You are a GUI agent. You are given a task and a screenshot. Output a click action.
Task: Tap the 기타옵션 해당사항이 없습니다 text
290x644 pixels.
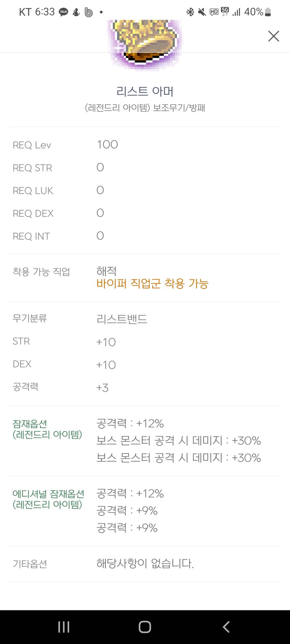click(x=145, y=564)
